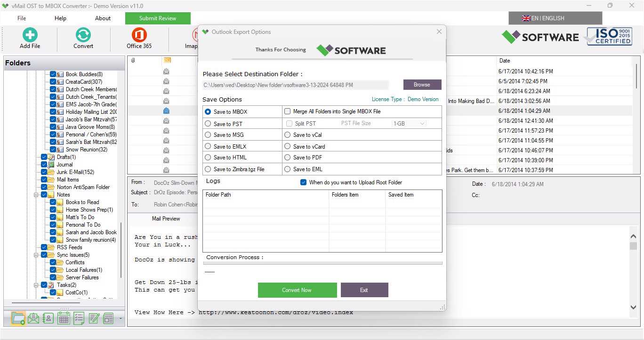644x340 pixels.
Task: Click the Drafts folder icon
Action: coord(51,157)
